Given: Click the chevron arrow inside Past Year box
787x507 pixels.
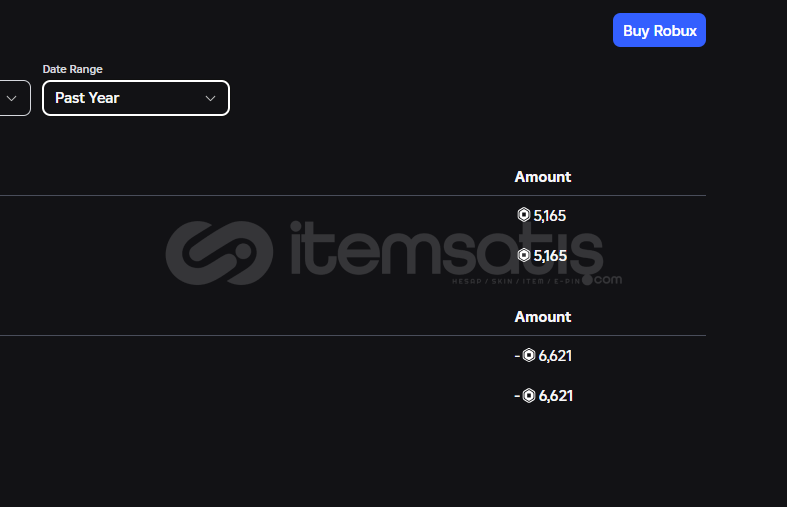Looking at the screenshot, I should pos(210,98).
